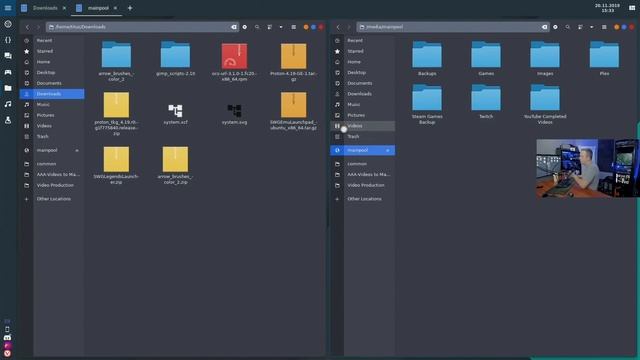Toggle view mode in mainpool window toolbar
Viewport: 640px width, 360px height.
pos(580,27)
